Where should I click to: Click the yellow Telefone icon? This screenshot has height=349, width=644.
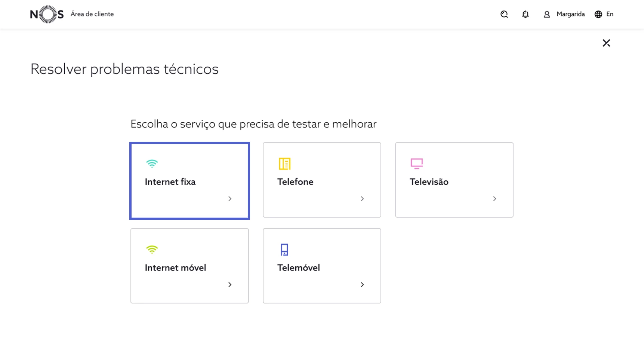click(x=284, y=163)
